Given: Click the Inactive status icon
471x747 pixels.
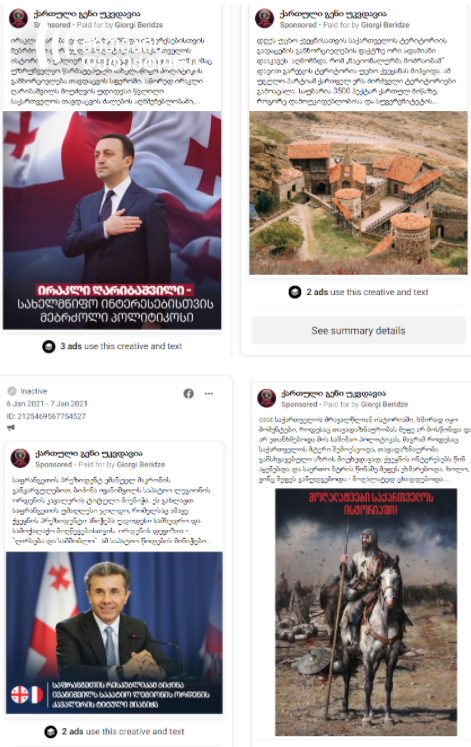Looking at the screenshot, I should point(12,391).
